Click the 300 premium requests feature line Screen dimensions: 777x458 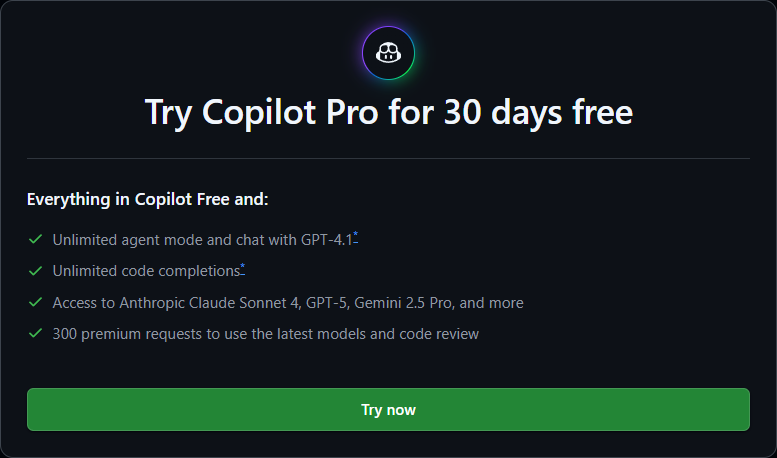click(x=265, y=333)
